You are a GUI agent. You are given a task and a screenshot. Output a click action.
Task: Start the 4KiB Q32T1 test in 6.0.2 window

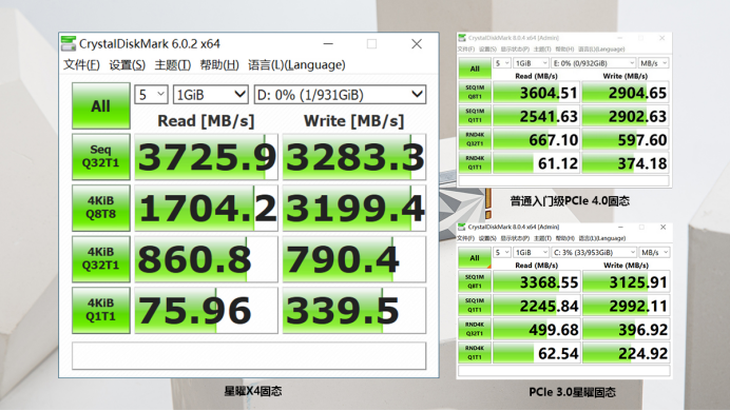101,259
